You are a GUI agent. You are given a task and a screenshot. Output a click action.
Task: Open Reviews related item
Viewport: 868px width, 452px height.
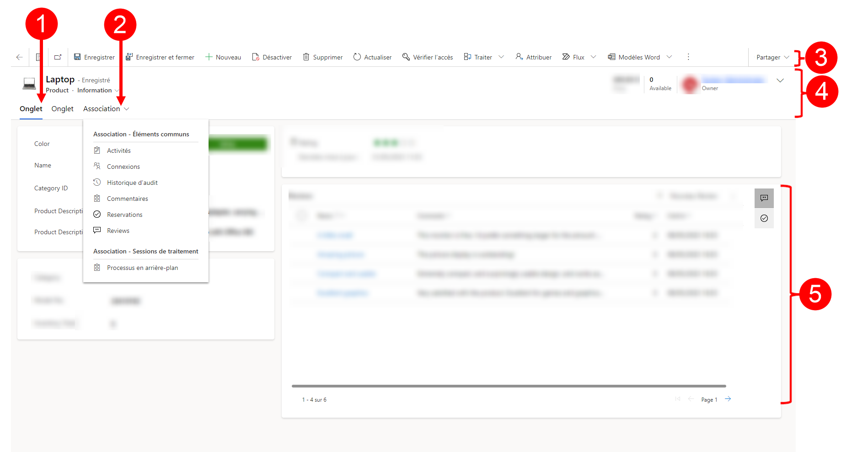118,231
